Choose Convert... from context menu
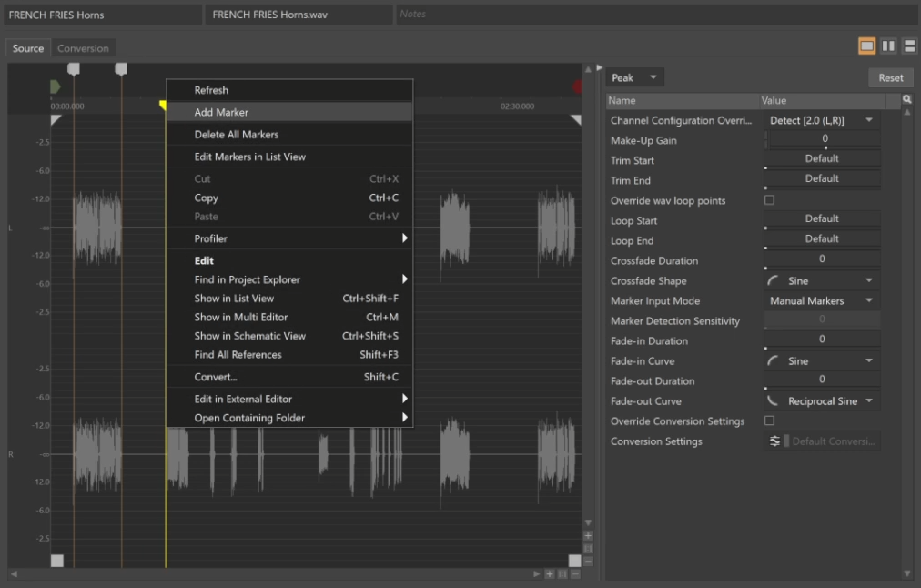921x588 pixels. 289,377
